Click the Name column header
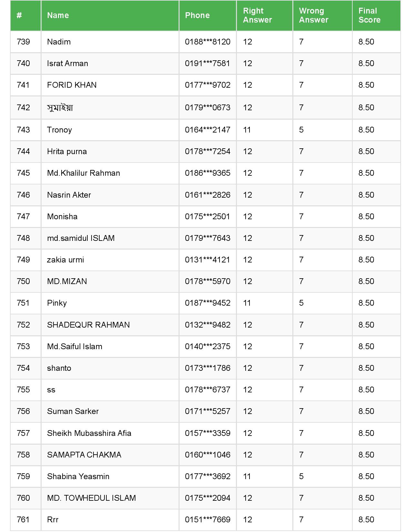 coord(58,15)
